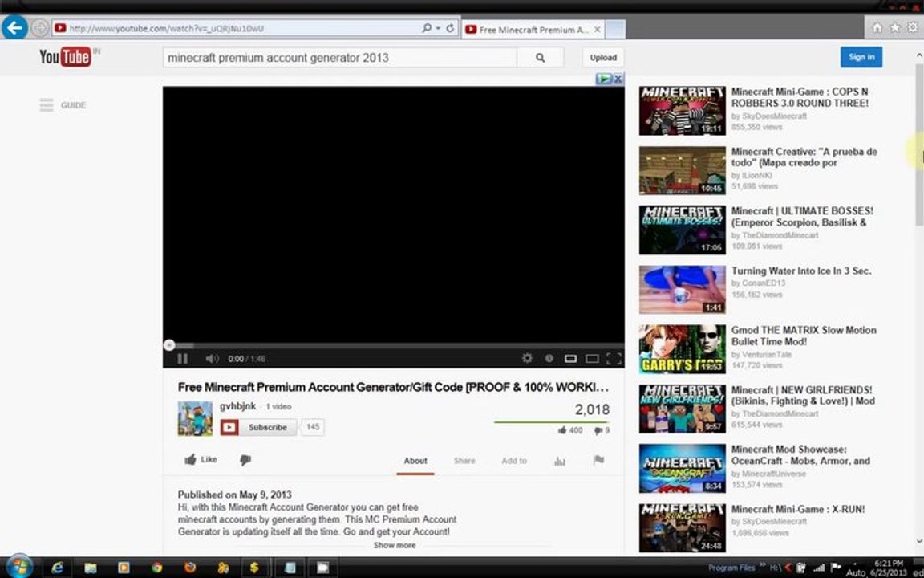Open gvhbjnk channel name link
This screenshot has height=578, width=924.
coord(237,406)
